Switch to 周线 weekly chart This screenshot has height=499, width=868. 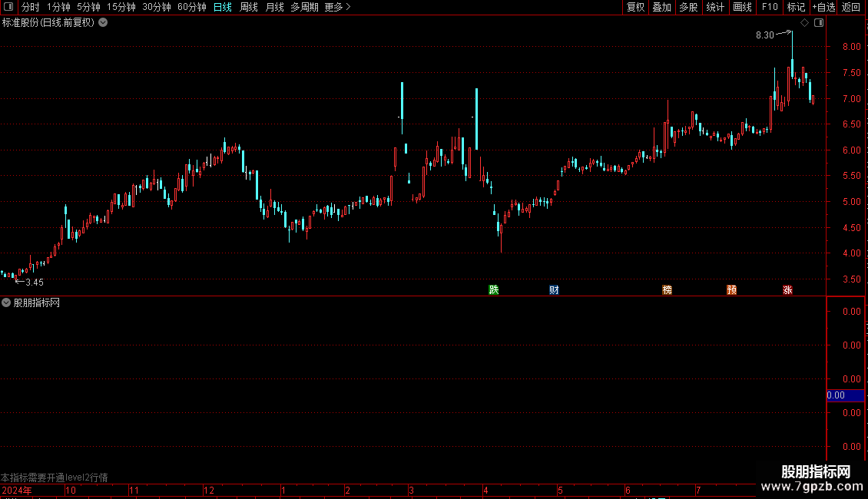(x=249, y=7)
